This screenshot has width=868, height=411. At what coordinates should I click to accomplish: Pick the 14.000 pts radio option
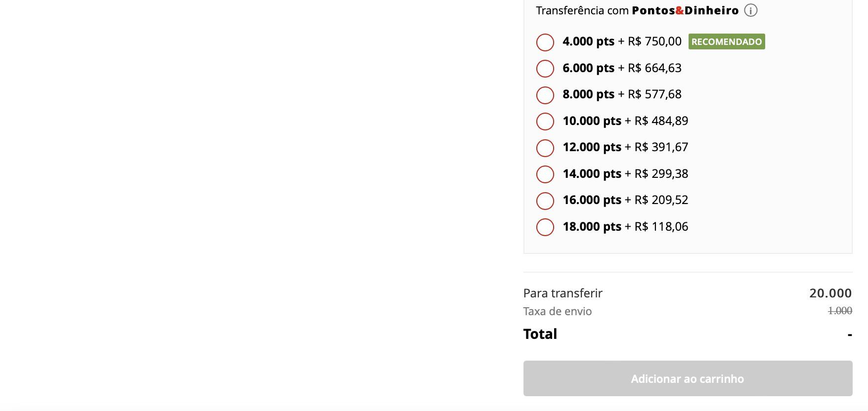(x=545, y=174)
